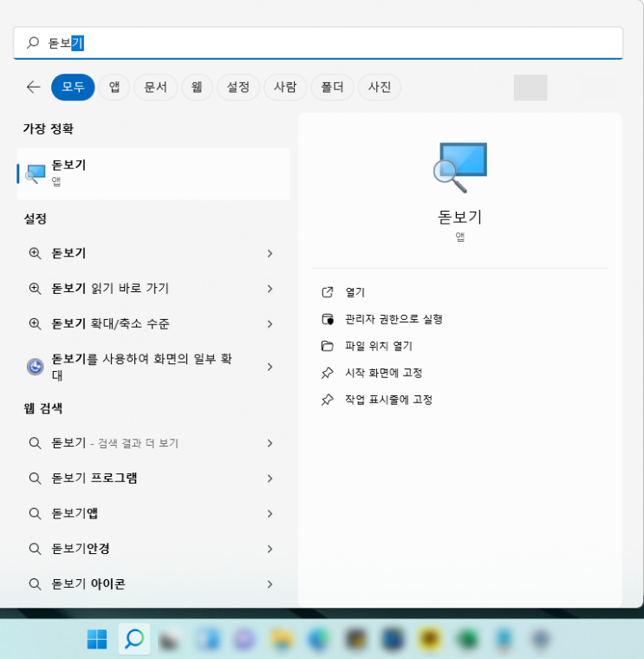The image size is (644, 659).
Task: Expand chevron for 돋보기를 사용하여 화면의 일부 확대
Action: click(270, 367)
